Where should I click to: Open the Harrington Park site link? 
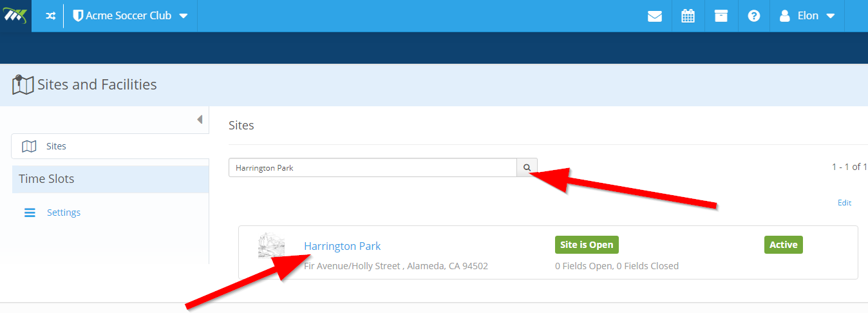coord(343,246)
